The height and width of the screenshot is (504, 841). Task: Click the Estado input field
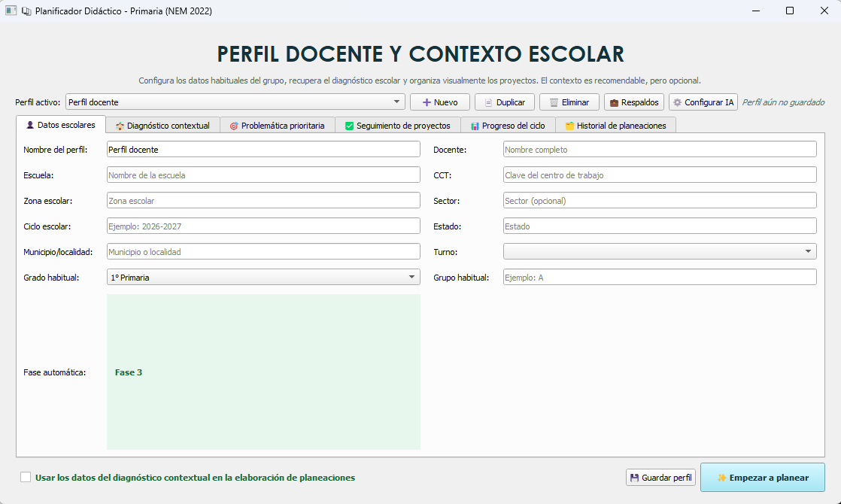(660, 226)
